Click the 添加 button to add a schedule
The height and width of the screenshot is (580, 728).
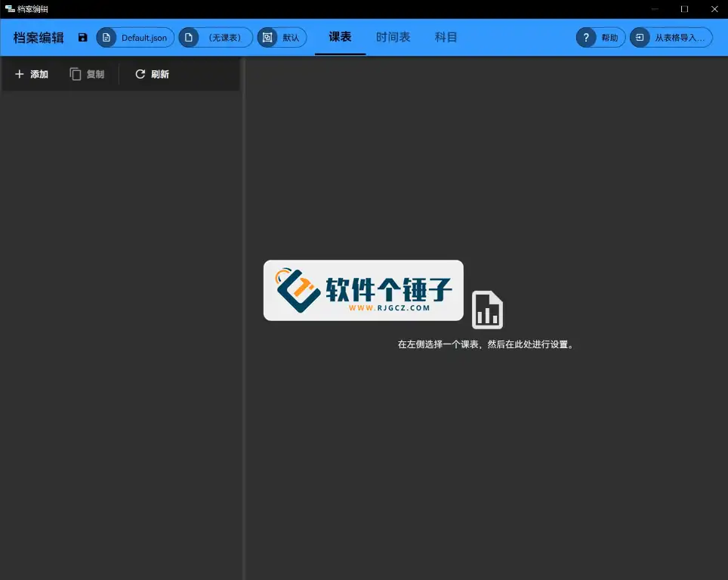[32, 74]
